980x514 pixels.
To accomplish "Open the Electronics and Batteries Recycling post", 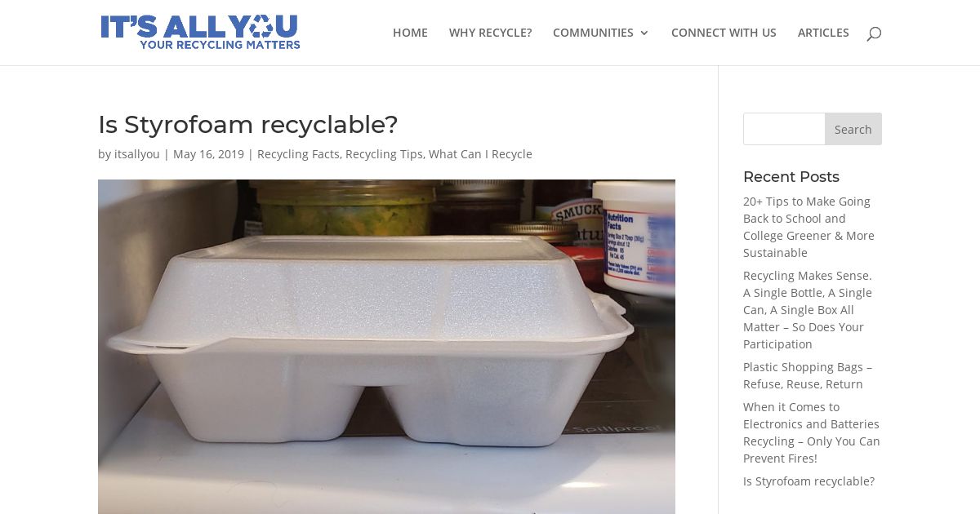I will coord(811,432).
